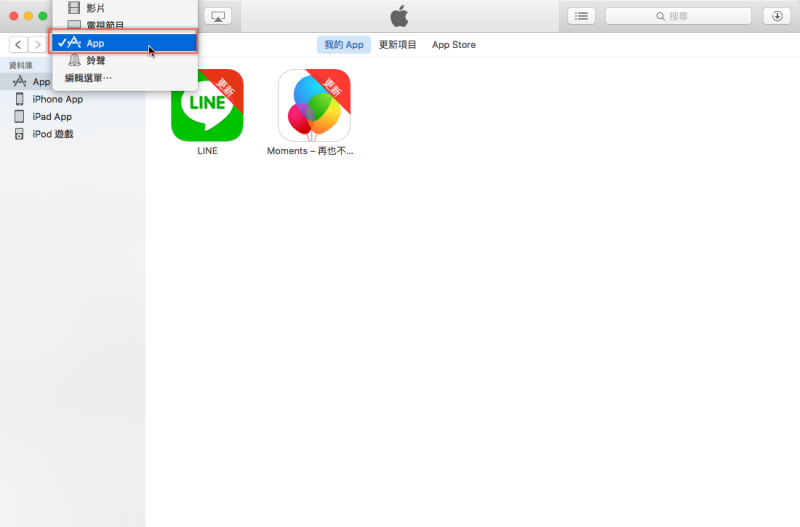Image resolution: width=800 pixels, height=527 pixels.
Task: Go back with the left arrow button
Action: click(x=18, y=45)
